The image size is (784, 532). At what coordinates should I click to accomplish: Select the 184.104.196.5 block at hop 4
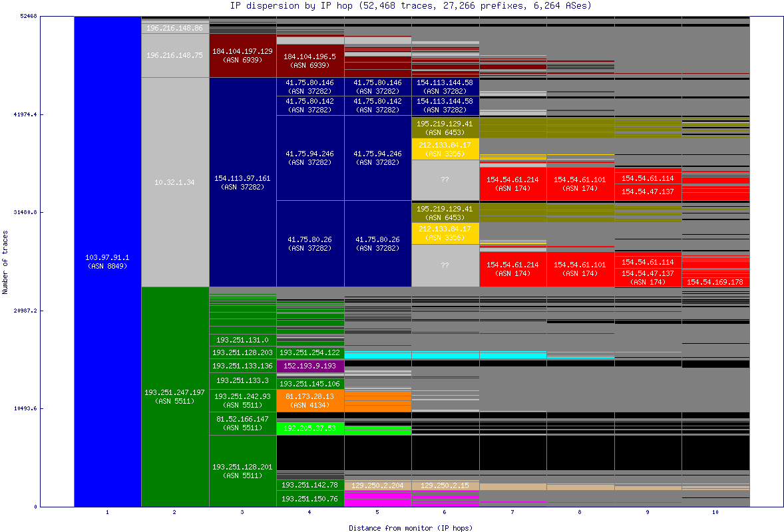tap(309, 61)
